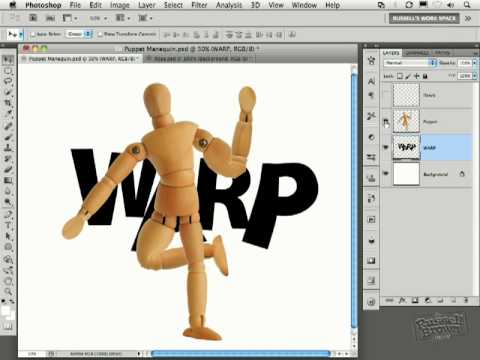Screen dimensions: 480x360
Task: Select the Eyedropper tool
Action: [8, 114]
